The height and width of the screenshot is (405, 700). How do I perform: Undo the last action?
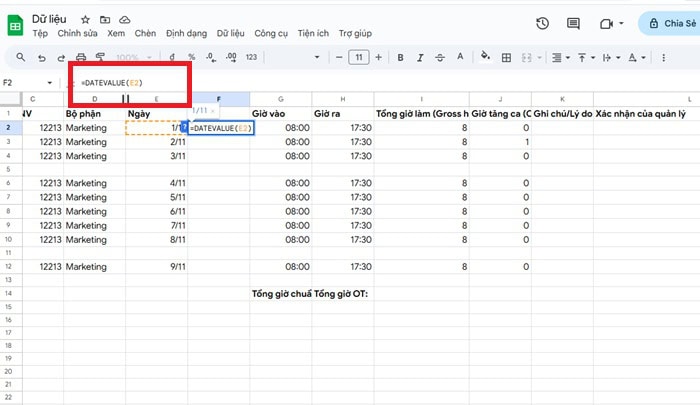42,58
